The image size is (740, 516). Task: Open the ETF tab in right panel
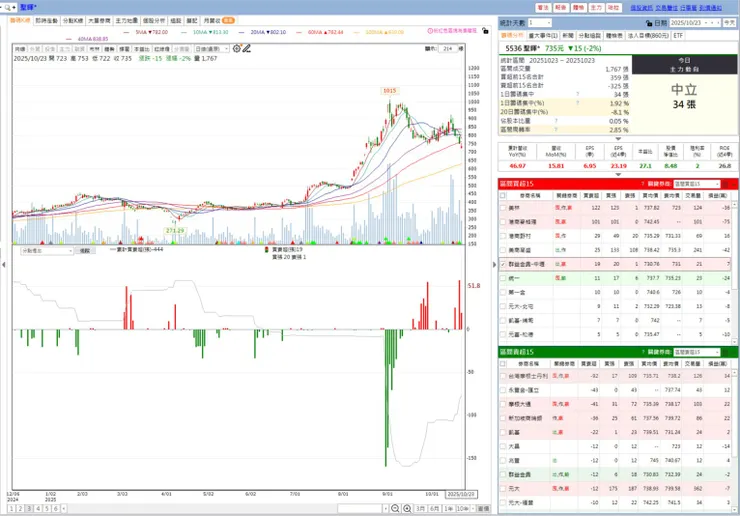[678, 35]
